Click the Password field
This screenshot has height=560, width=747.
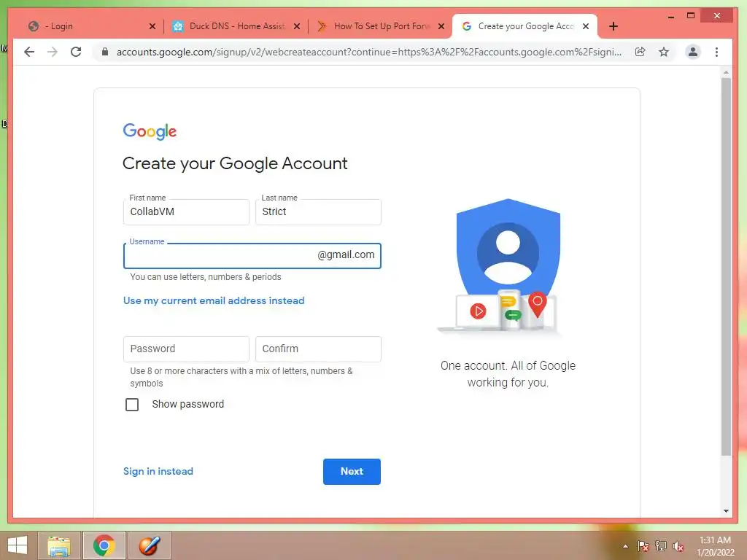pyautogui.click(x=186, y=349)
